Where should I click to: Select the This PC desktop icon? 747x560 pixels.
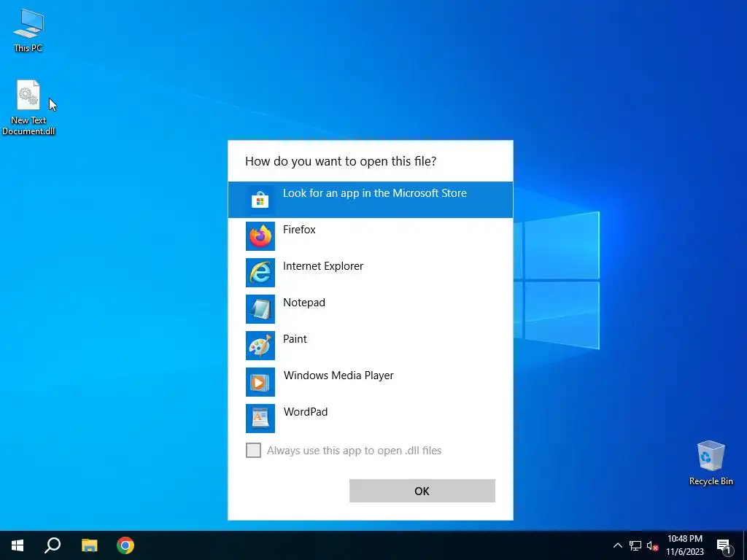click(28, 29)
